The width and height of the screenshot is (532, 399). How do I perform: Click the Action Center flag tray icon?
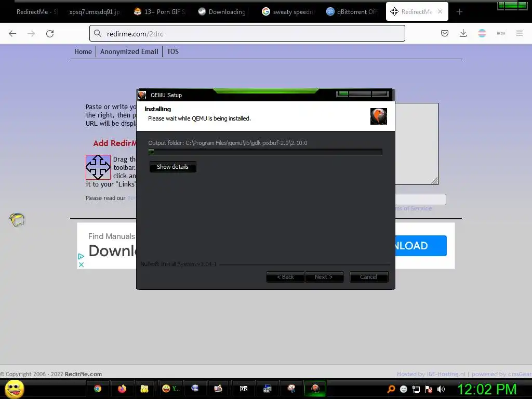(x=429, y=389)
